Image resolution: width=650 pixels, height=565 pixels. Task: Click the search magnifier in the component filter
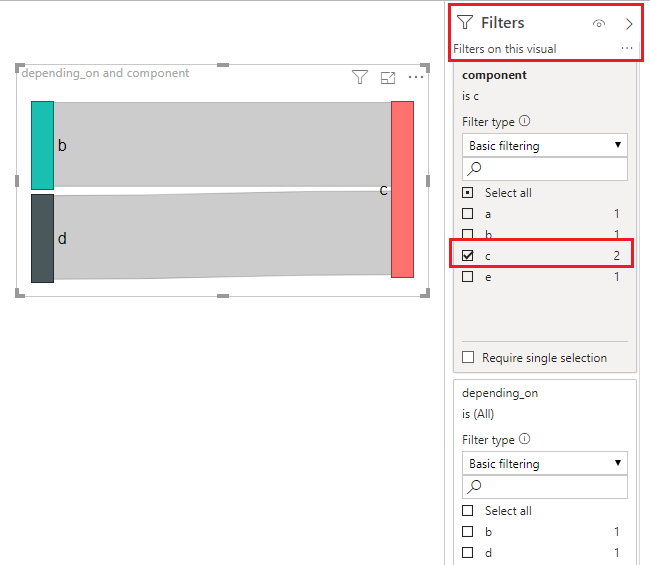click(x=474, y=169)
